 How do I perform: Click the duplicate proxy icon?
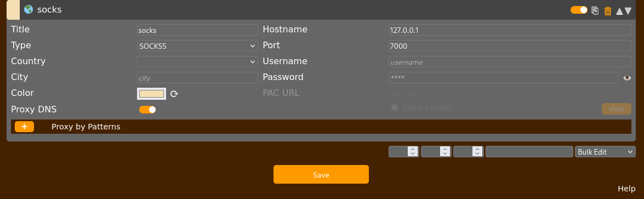coord(595,10)
